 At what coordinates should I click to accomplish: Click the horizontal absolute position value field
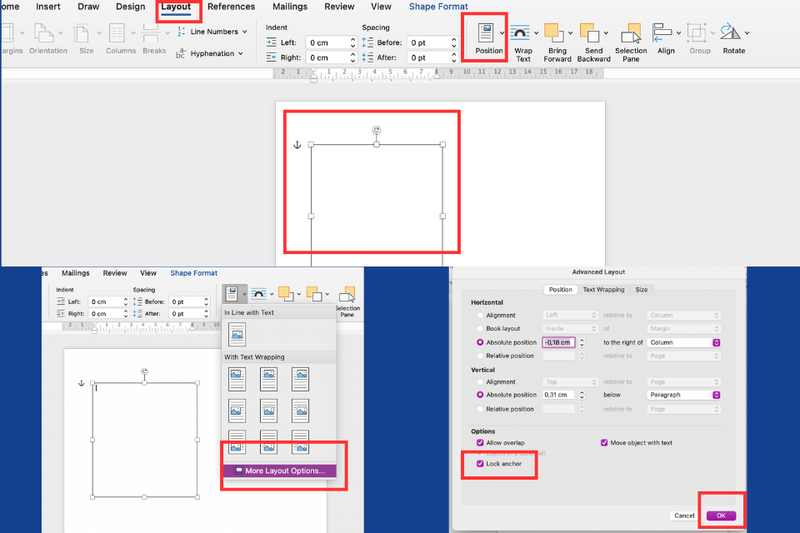coord(559,343)
